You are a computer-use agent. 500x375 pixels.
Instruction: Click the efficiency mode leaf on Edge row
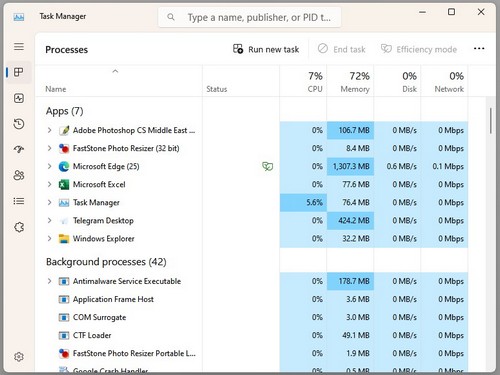click(267, 166)
